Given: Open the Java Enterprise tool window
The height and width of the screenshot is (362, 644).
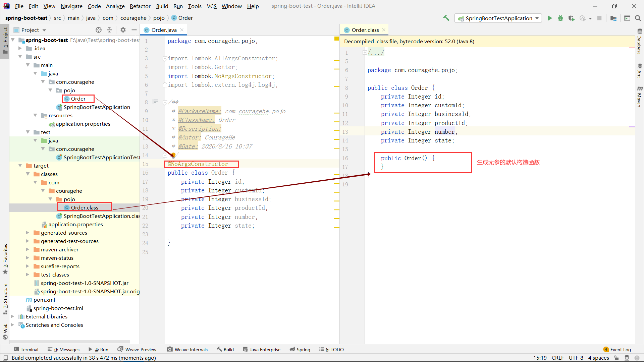Looking at the screenshot, I should [x=262, y=349].
